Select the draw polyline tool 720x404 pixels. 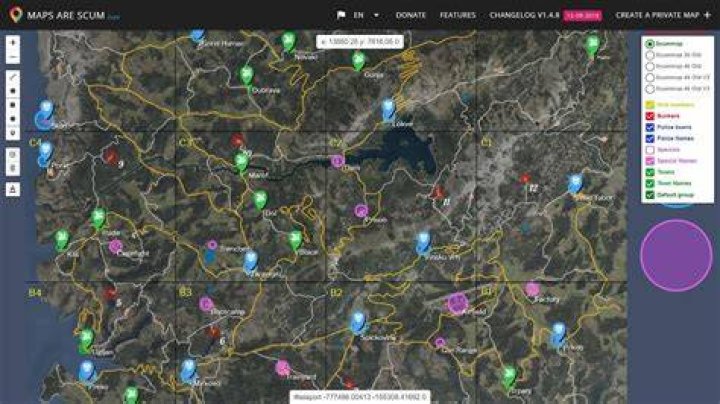(13, 77)
